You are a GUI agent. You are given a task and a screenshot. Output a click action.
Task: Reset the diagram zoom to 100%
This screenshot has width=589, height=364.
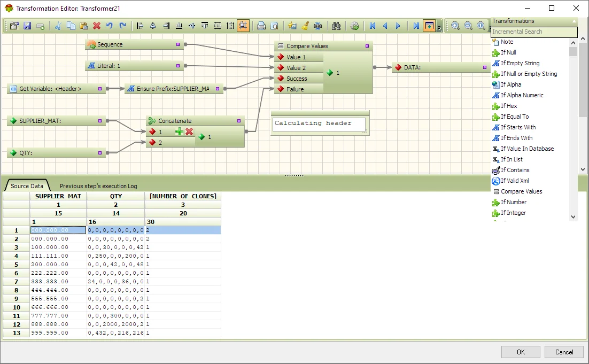click(481, 26)
